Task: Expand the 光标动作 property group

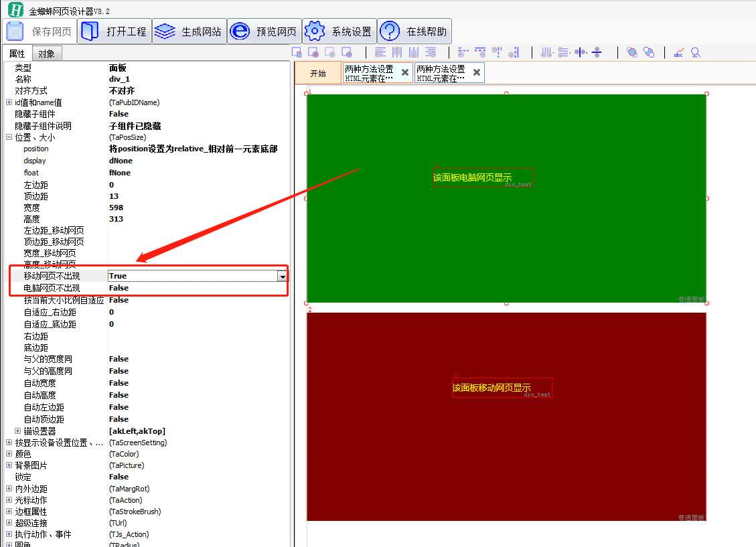Action: tap(9, 500)
